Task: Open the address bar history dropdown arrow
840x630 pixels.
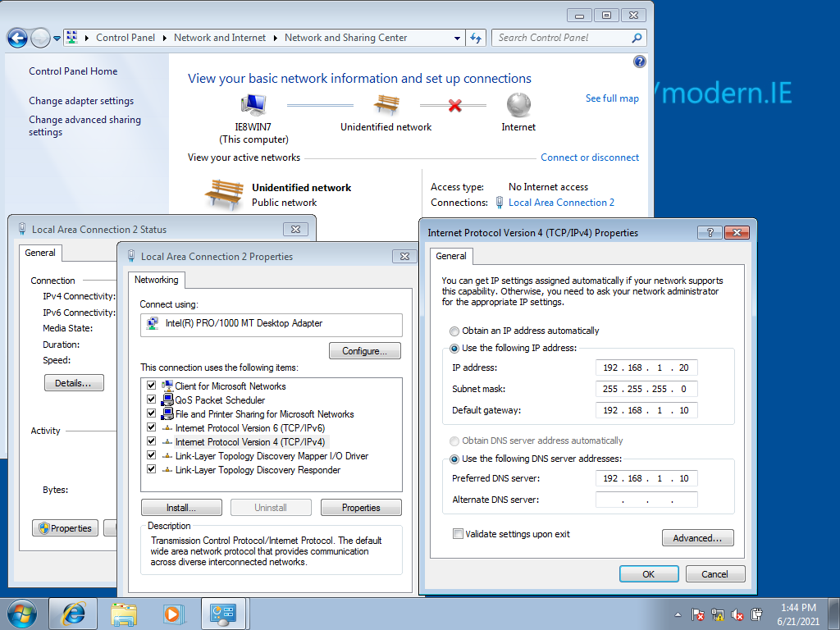Action: click(457, 38)
